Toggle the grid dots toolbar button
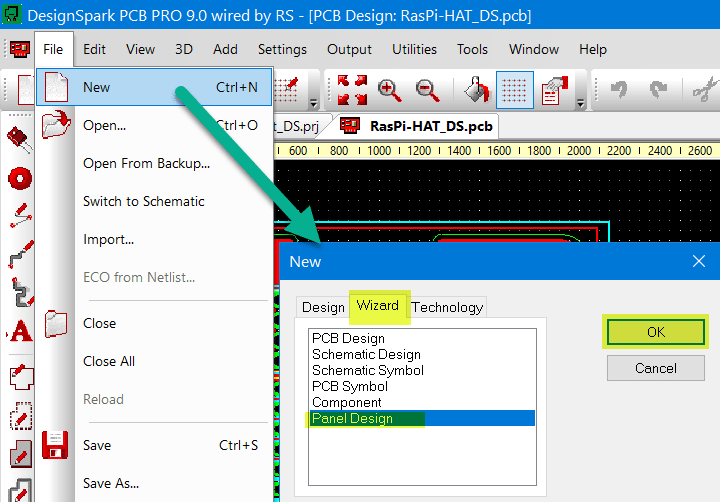This screenshot has height=502, width=720. click(x=514, y=90)
